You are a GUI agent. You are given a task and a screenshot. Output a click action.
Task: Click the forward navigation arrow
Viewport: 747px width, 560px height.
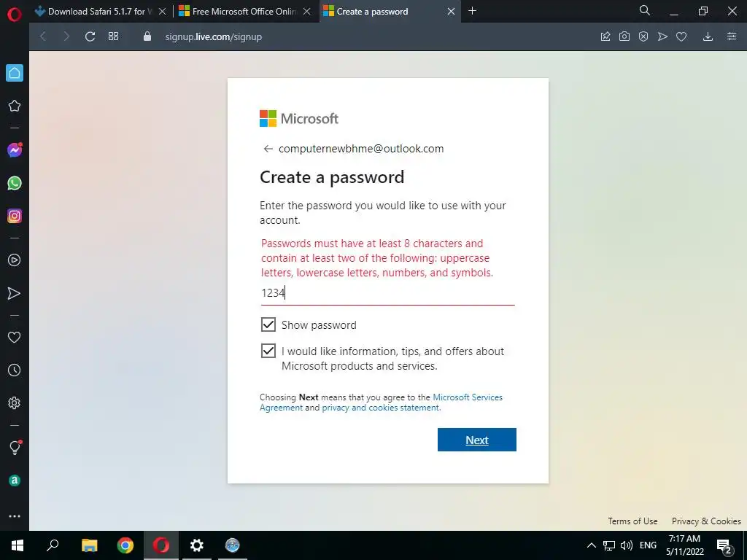coord(66,36)
